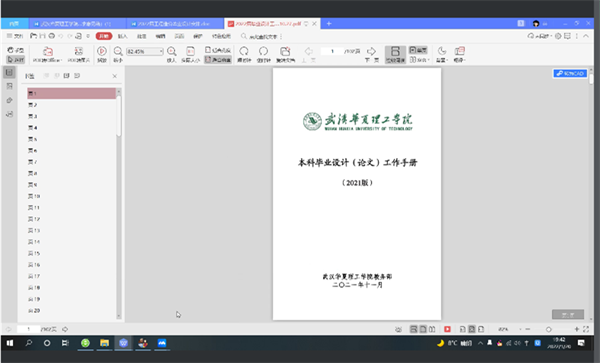This screenshot has height=363, width=600.
Task: Open File Explorer from taskbar
Action: point(104,343)
